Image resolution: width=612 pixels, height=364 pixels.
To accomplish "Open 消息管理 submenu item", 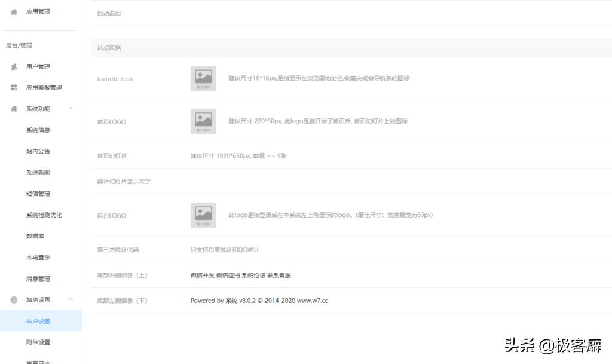I will (x=38, y=279).
